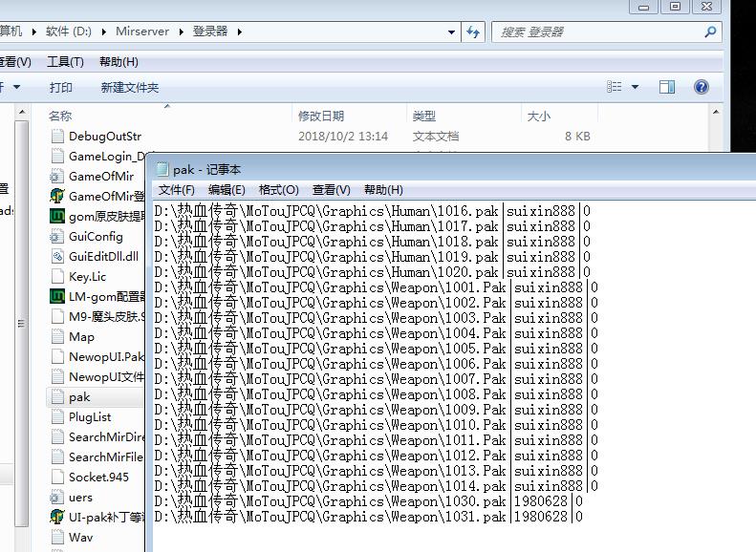Expand the arrow after Mirserver in breadcrumb

pyautogui.click(x=179, y=32)
